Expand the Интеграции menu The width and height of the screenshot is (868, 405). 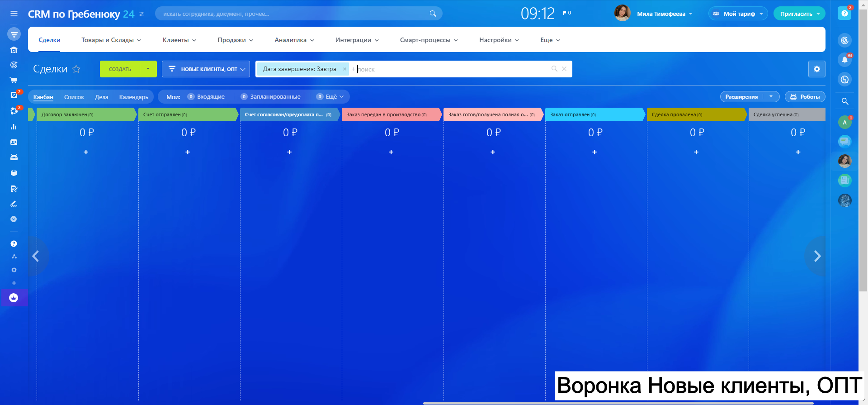coord(357,40)
